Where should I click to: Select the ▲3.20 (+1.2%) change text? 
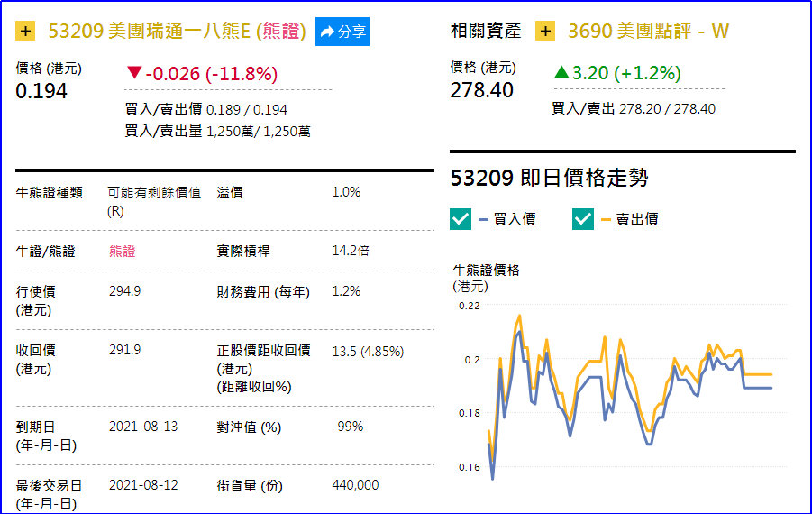pos(617,72)
